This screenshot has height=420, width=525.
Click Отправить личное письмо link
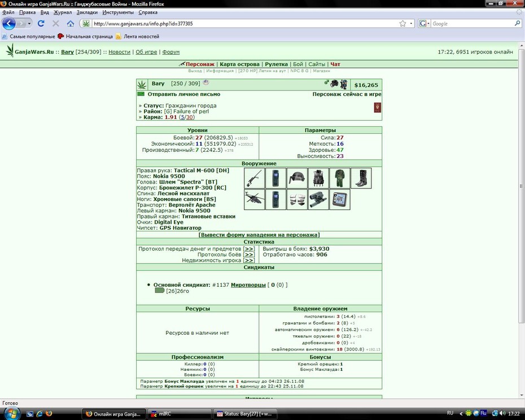point(184,94)
